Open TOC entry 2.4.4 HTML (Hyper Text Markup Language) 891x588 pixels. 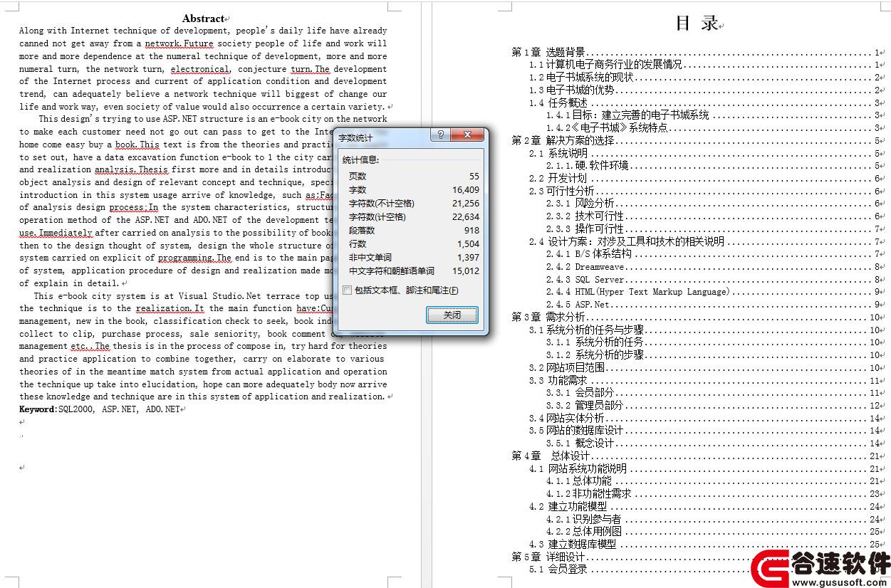tap(714, 292)
